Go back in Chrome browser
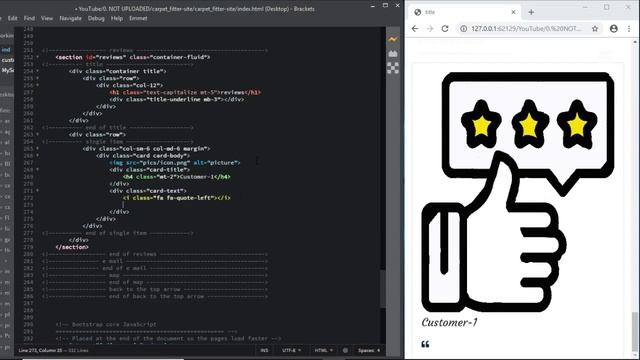 point(415,29)
